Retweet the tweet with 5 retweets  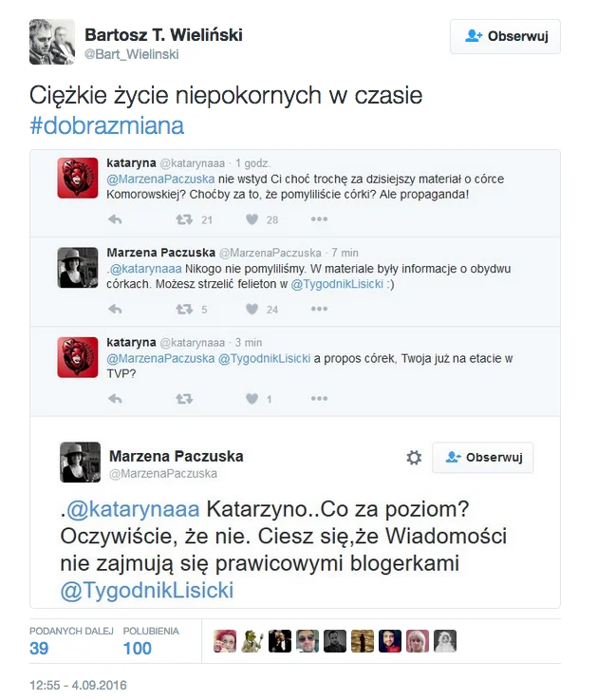pyautogui.click(x=184, y=309)
